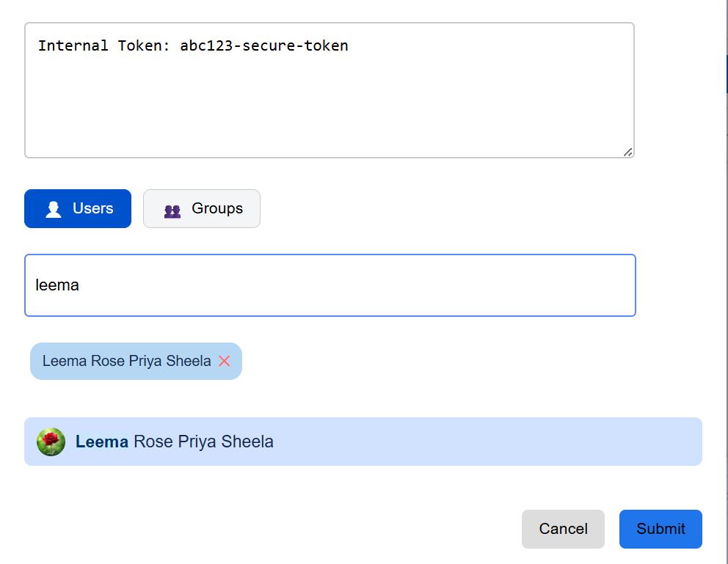728x564 pixels.
Task: Click the "abc123-secure-token" text in the textarea
Action: [x=264, y=45]
